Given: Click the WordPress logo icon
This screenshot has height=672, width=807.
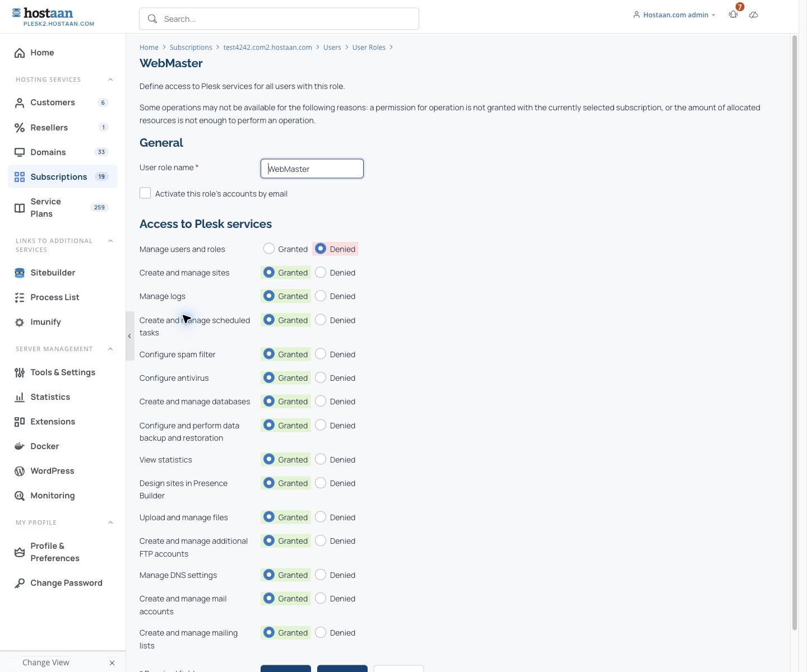Looking at the screenshot, I should [x=20, y=471].
